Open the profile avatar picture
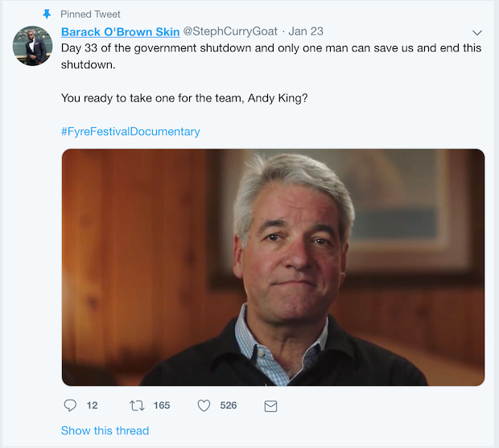This screenshot has width=499, height=448. pyautogui.click(x=33, y=45)
